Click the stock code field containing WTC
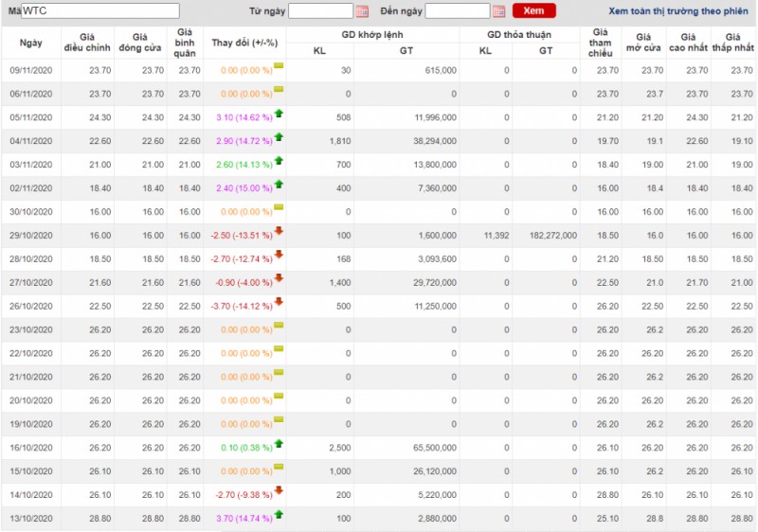Image resolution: width=758 pixels, height=532 pixels. [x=99, y=11]
